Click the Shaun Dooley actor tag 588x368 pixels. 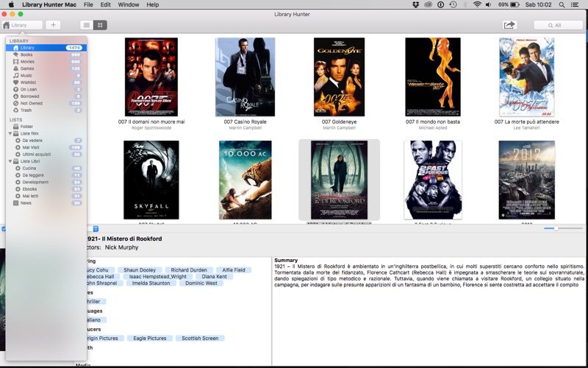(x=140, y=270)
